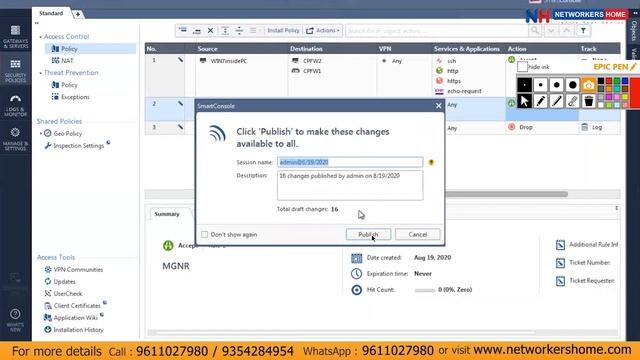Select Epic Pen pencil tool
Screen dimensions: 640x360
point(540,101)
